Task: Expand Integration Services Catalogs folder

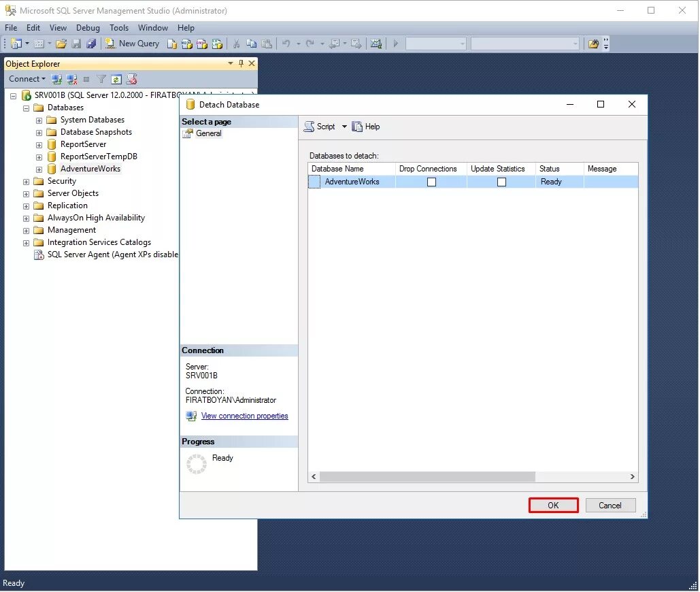Action: click(27, 244)
